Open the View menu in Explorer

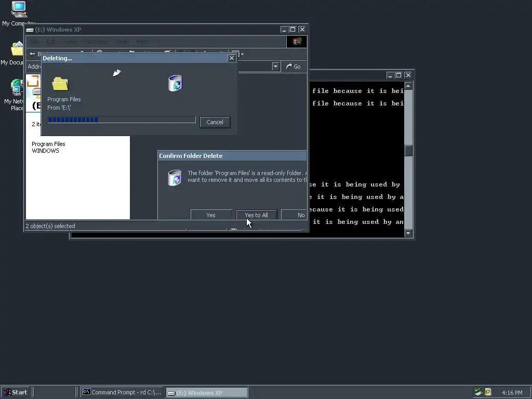click(x=70, y=42)
